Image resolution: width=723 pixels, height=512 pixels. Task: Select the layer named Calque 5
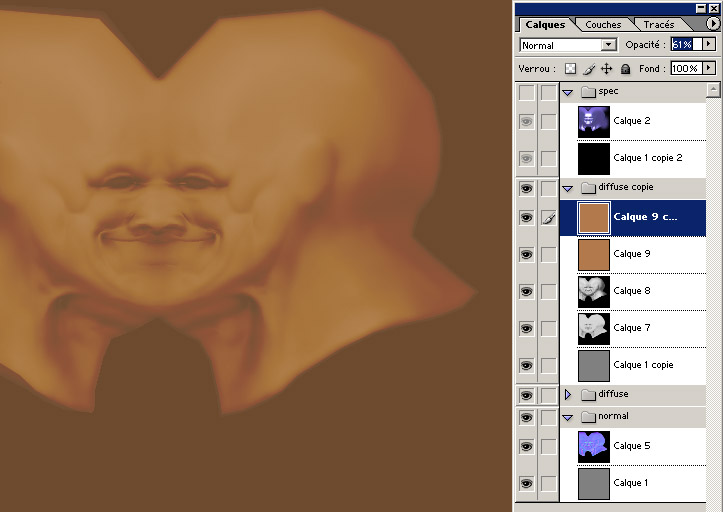tap(632, 446)
